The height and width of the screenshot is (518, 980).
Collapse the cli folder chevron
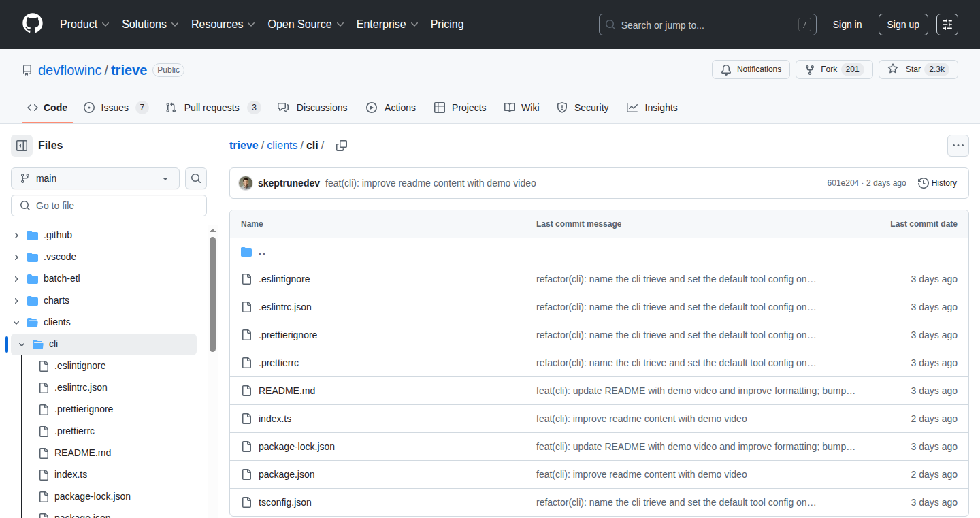(22, 344)
